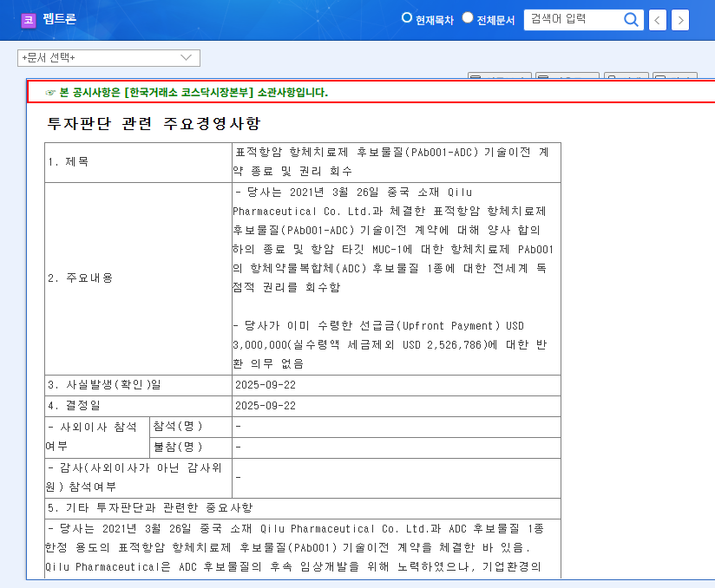Select the 전체문서 radio button
This screenshot has height=588, width=715.
468,17
